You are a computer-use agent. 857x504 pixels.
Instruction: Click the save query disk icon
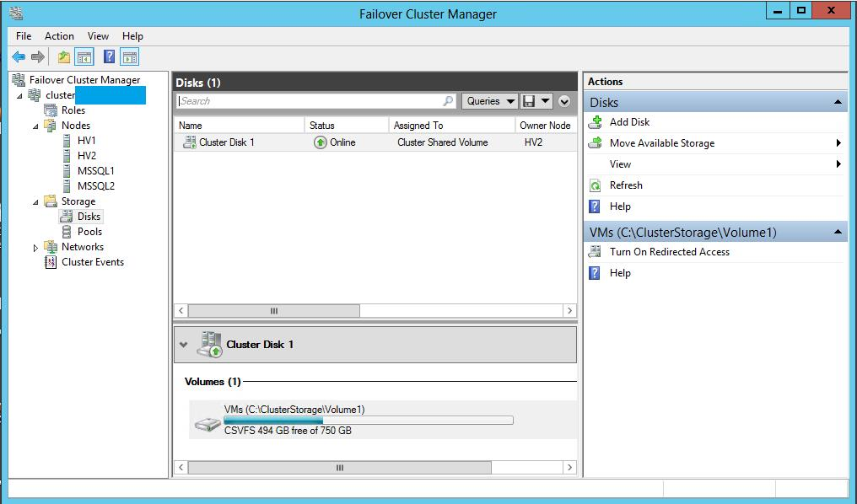tap(530, 101)
